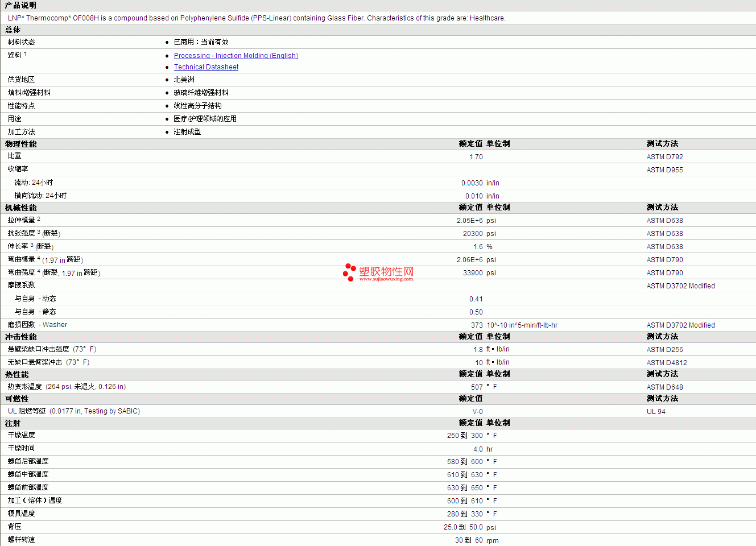Select the 螺杆转速 row label
The width and height of the screenshot is (756, 546).
tap(21, 540)
